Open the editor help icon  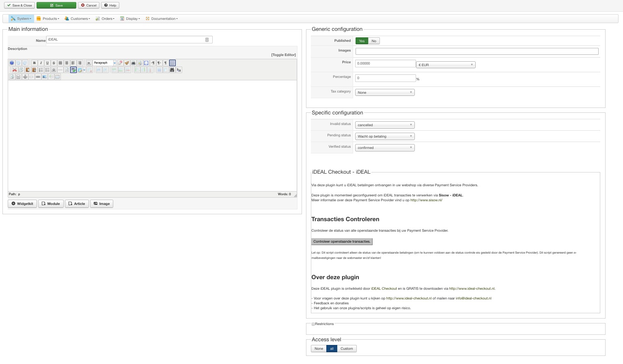pyautogui.click(x=12, y=63)
